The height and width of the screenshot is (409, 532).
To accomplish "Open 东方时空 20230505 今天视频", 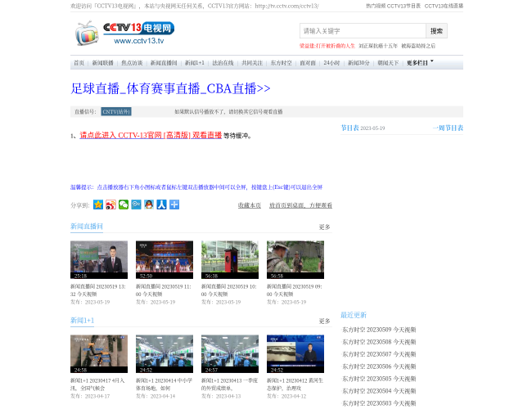I will (x=379, y=379).
